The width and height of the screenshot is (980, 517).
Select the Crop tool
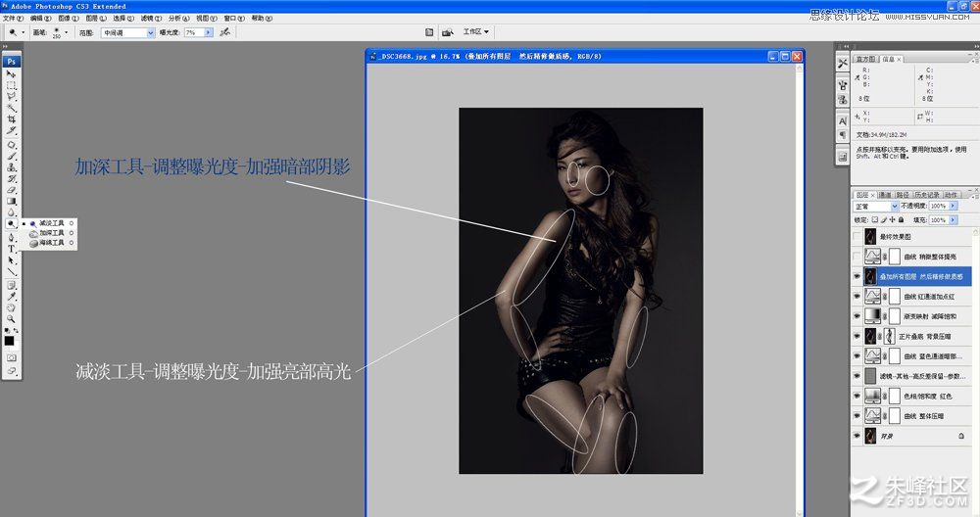tap(11, 119)
